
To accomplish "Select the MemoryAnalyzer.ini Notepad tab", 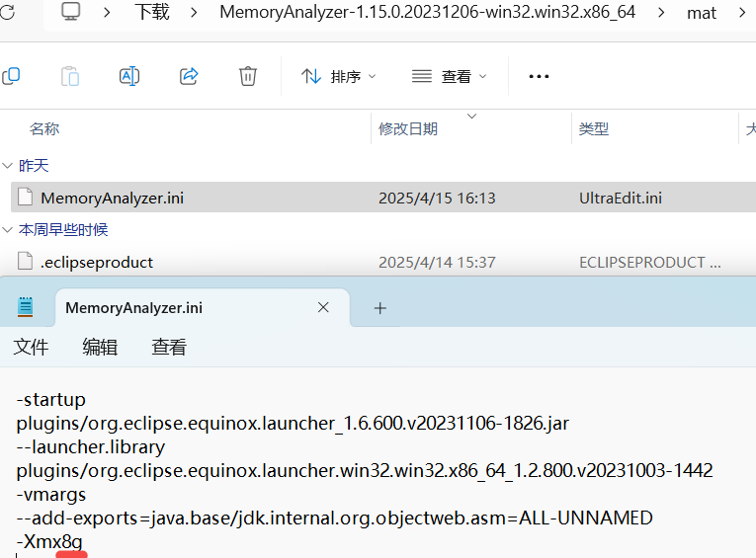I will (x=203, y=308).
